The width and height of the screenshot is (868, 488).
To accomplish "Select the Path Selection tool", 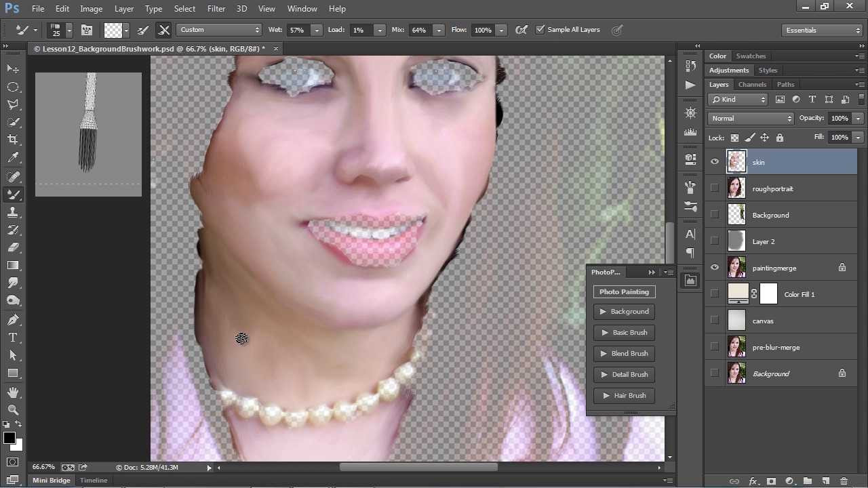I will point(13,355).
